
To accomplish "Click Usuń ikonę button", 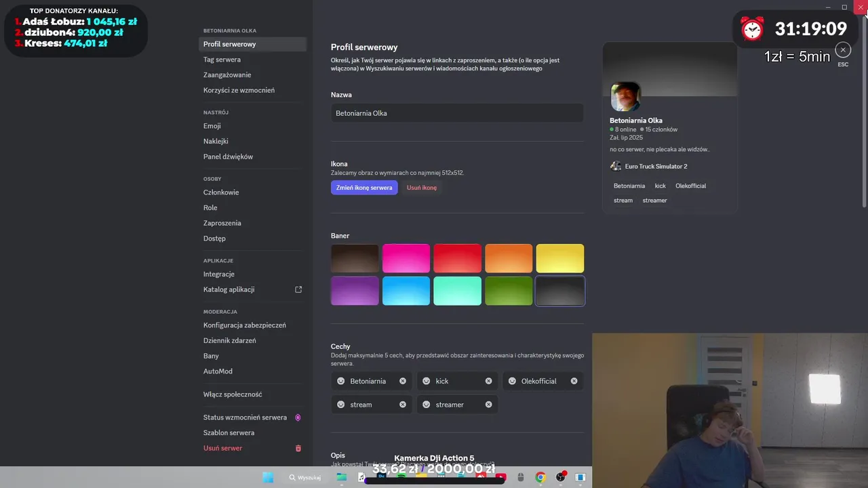I will pos(422,188).
